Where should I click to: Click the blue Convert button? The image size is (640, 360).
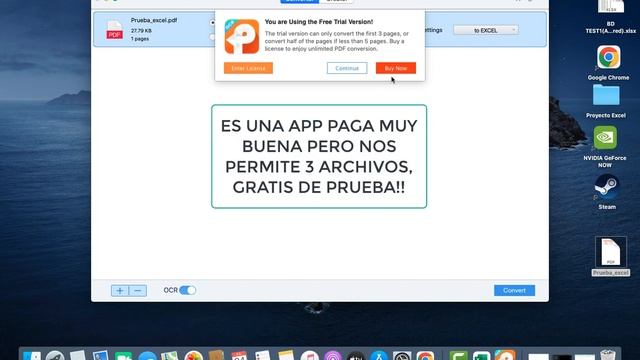(x=514, y=290)
